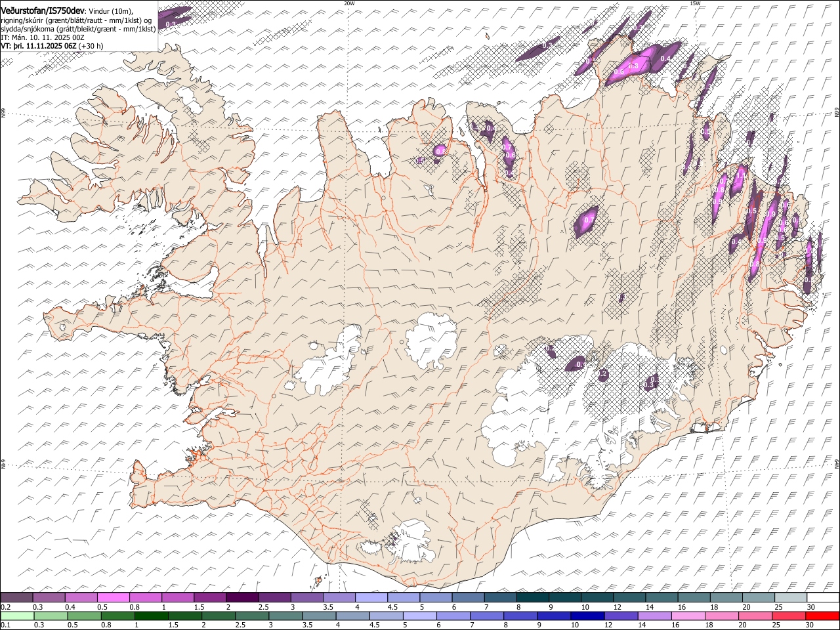This screenshot has width=840, height=630.
Task: Click the pale green 0.1 rain legend swatch
Action: (x=17, y=616)
